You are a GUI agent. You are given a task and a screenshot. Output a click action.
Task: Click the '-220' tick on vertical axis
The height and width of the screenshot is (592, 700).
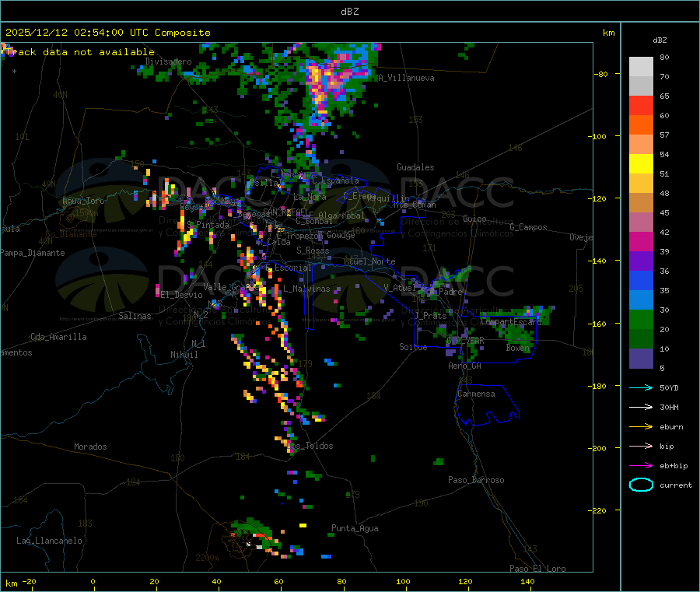click(x=599, y=510)
